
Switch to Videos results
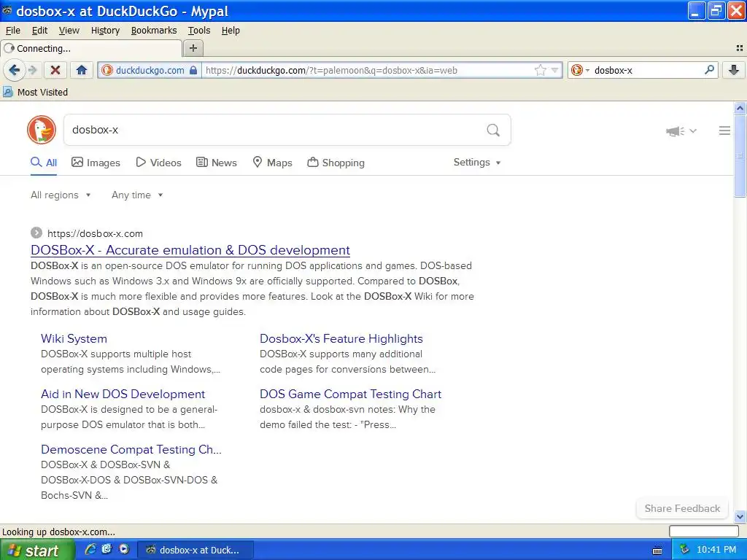(158, 163)
